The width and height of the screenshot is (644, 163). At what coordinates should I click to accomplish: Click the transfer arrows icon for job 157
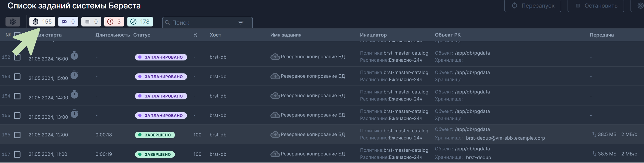594,154
